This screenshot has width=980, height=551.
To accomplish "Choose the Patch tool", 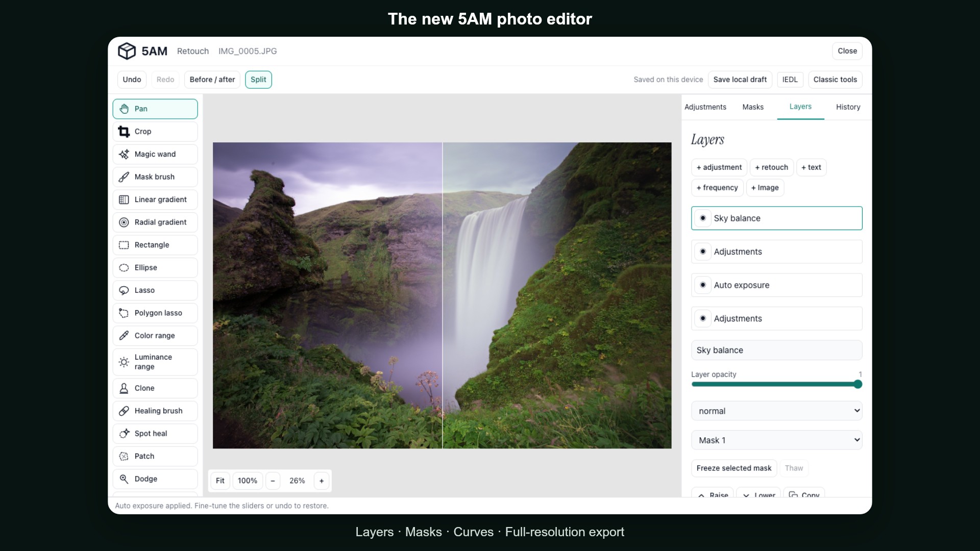I will click(x=155, y=456).
